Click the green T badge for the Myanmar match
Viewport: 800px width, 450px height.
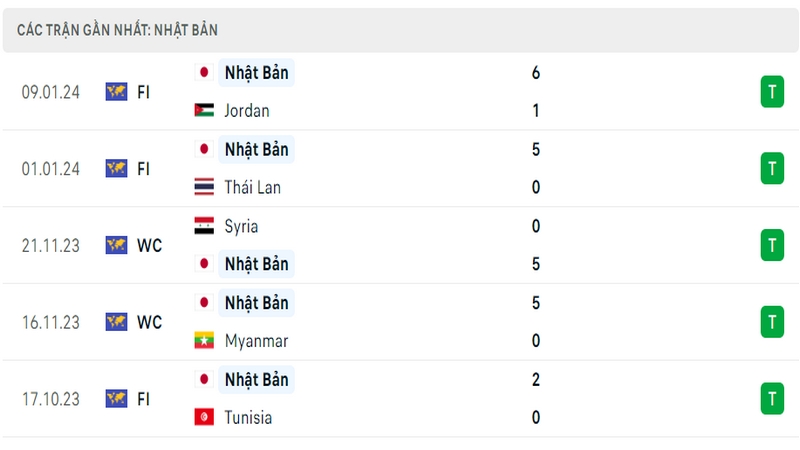tap(772, 322)
